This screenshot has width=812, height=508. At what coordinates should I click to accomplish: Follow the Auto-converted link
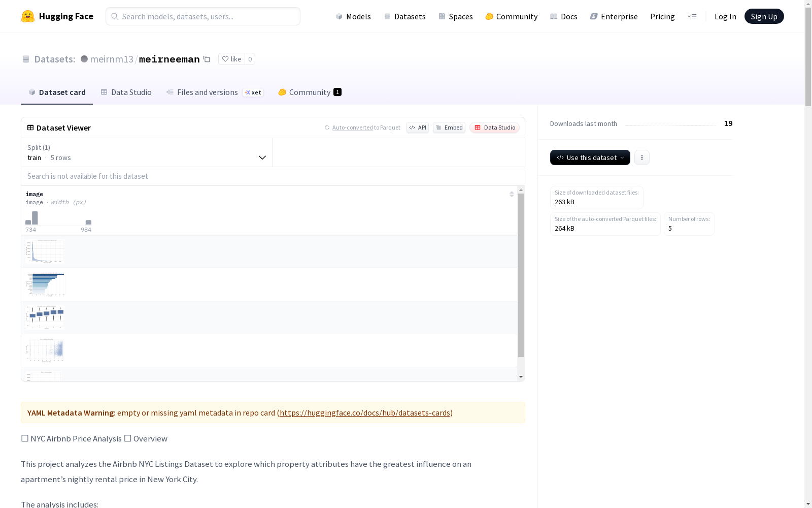353,128
